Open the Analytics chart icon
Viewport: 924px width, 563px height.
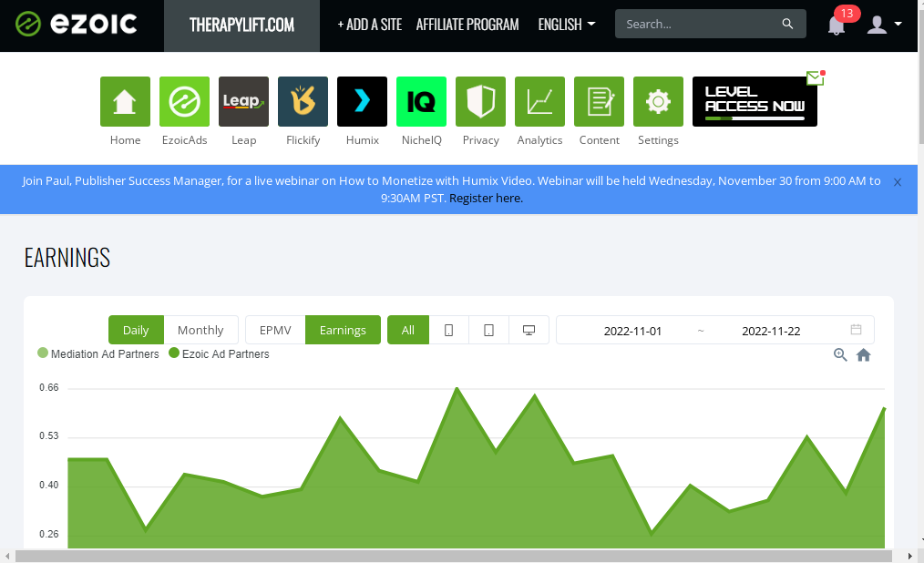click(x=539, y=101)
